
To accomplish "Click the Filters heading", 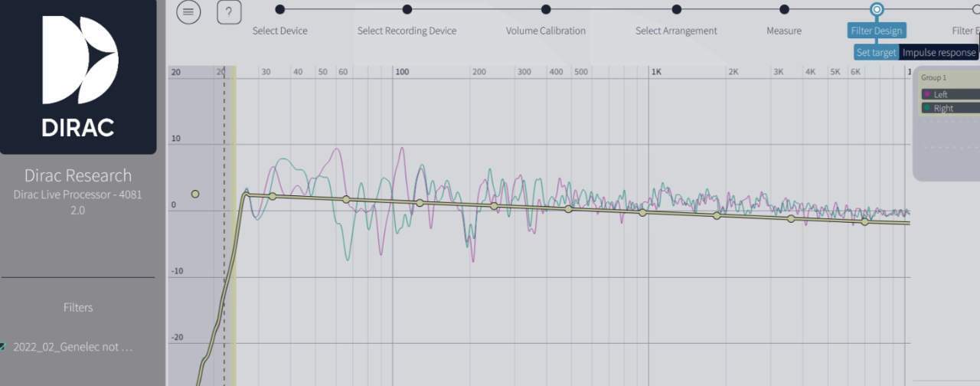I will [78, 307].
